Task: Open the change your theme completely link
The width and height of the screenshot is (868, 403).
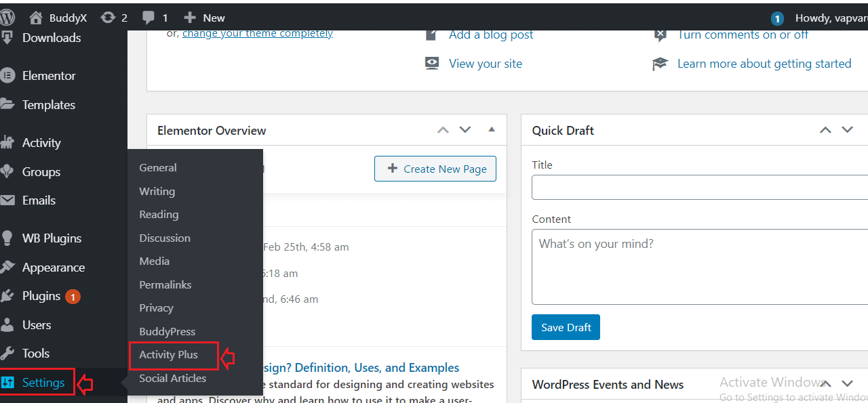Action: 258,33
